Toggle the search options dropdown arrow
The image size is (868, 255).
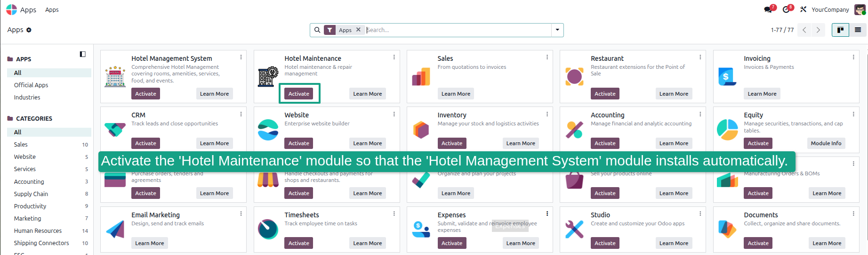[x=557, y=30]
